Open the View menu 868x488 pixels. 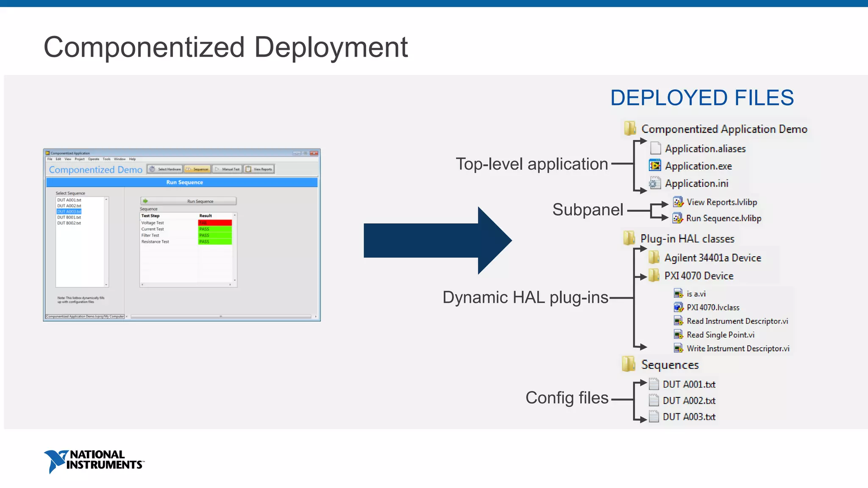[x=68, y=159]
